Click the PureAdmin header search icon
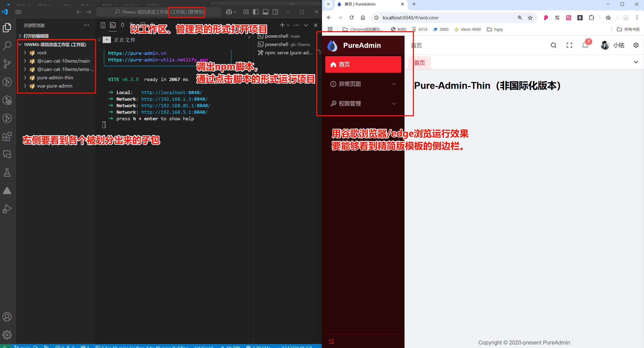The image size is (644, 348). pyautogui.click(x=553, y=45)
